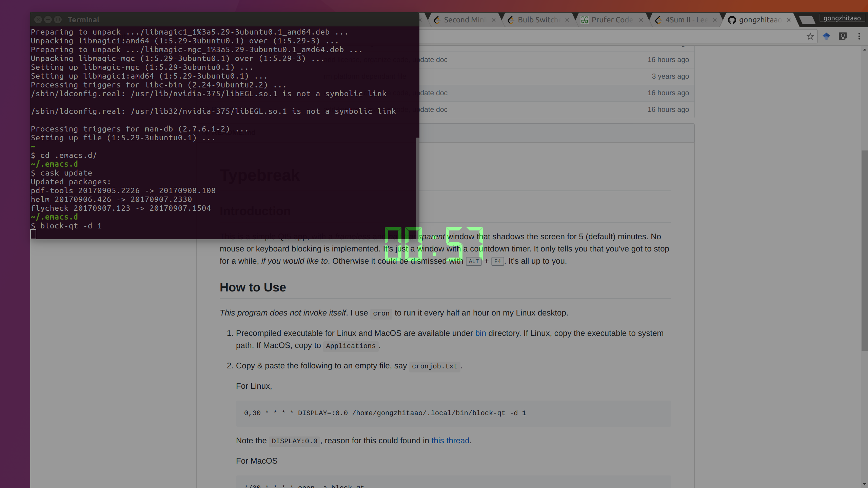Bookmark this page with the star icon
The width and height of the screenshot is (868, 488).
(x=810, y=36)
